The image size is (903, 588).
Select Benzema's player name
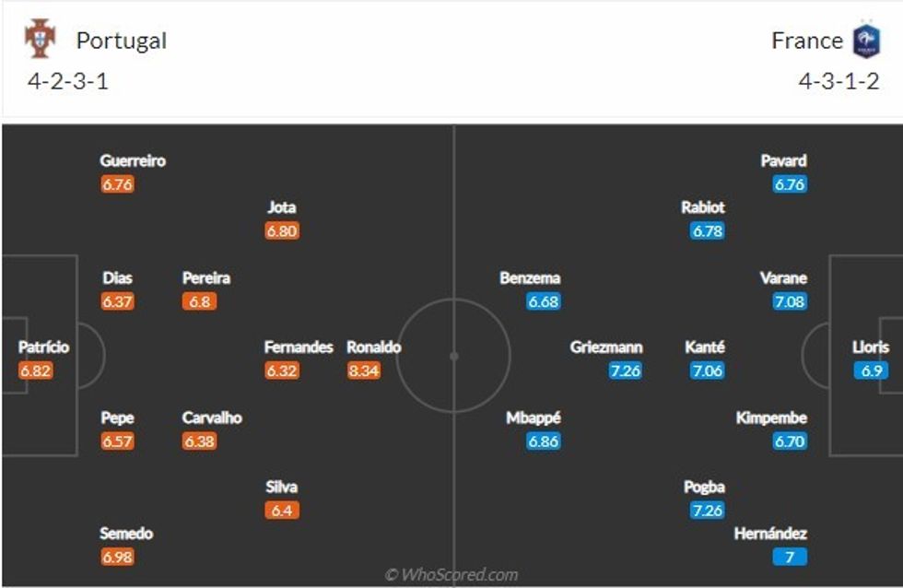pos(530,277)
